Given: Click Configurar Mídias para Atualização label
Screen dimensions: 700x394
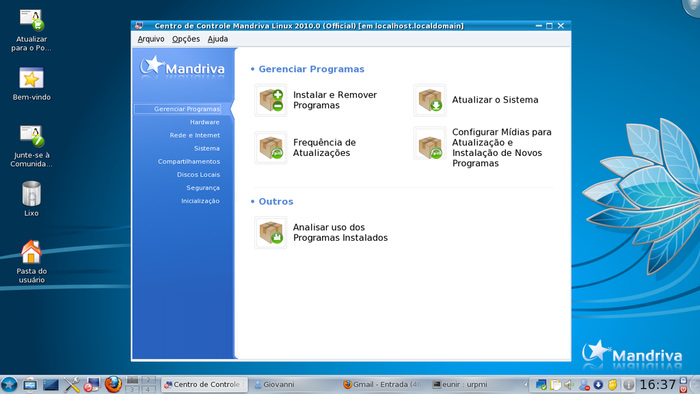Looking at the screenshot, I should (x=502, y=148).
